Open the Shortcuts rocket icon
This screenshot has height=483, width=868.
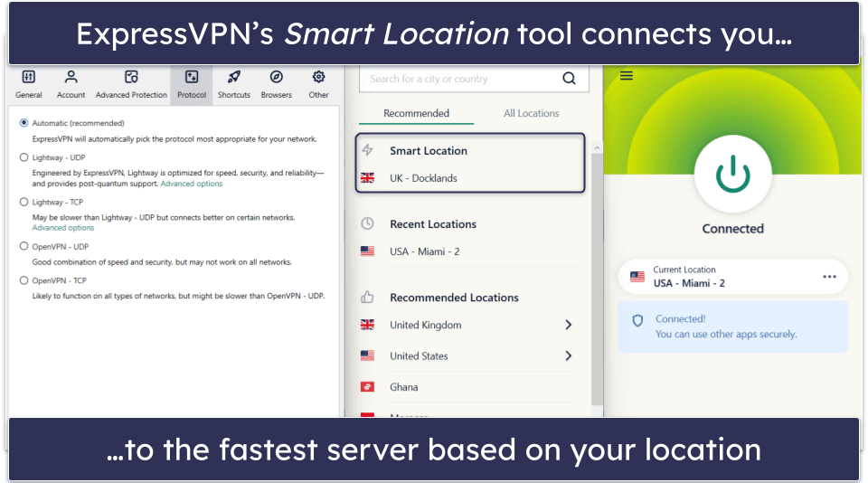[234, 77]
